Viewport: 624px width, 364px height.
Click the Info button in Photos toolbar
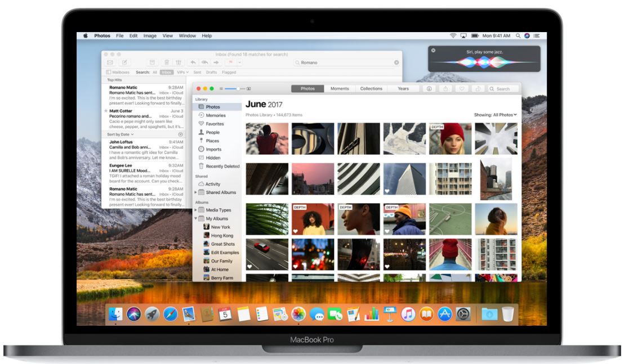[x=429, y=89]
